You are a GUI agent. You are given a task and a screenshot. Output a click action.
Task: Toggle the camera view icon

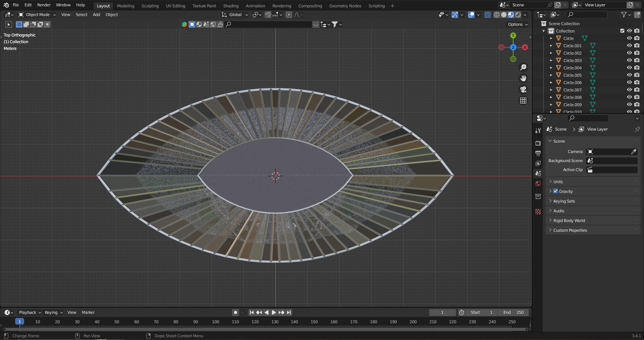pyautogui.click(x=523, y=89)
